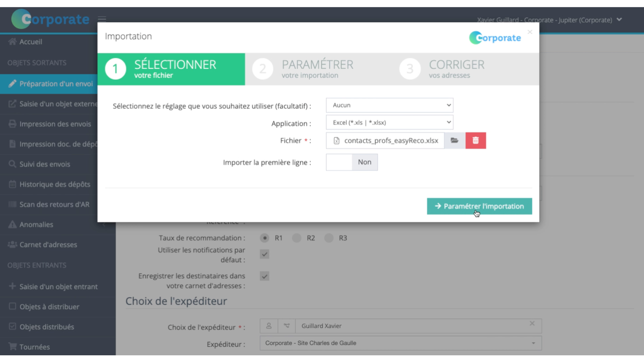Image resolution: width=644 pixels, height=362 pixels.
Task: Open Scan des retours d'AR
Action: 49,204
